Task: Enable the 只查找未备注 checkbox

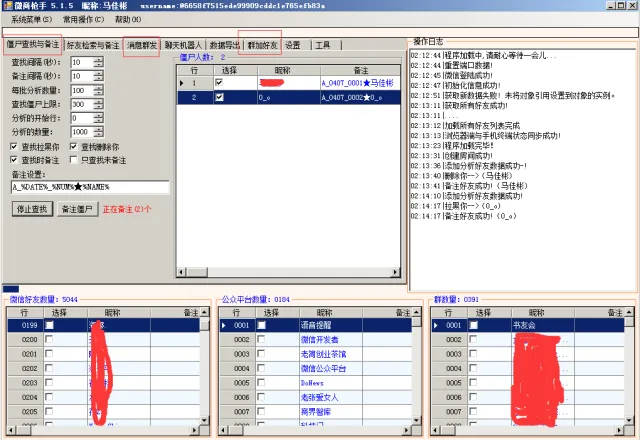Action: [x=74, y=160]
